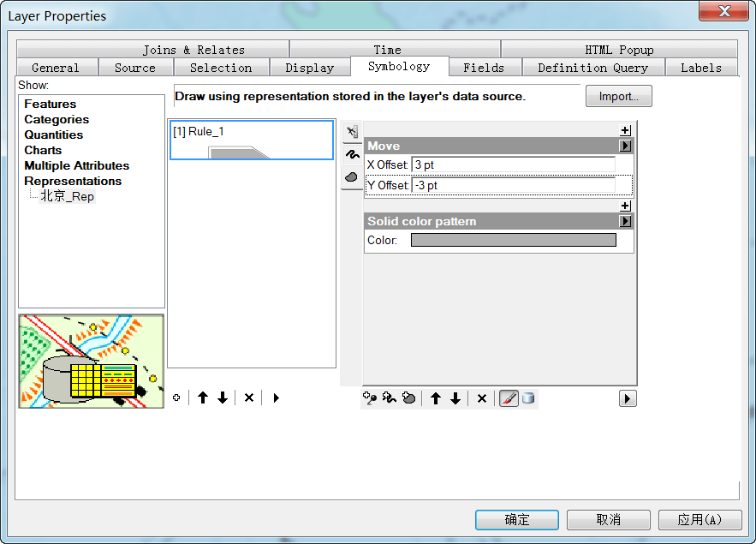Apply changes with 应用(A) button

click(x=700, y=520)
